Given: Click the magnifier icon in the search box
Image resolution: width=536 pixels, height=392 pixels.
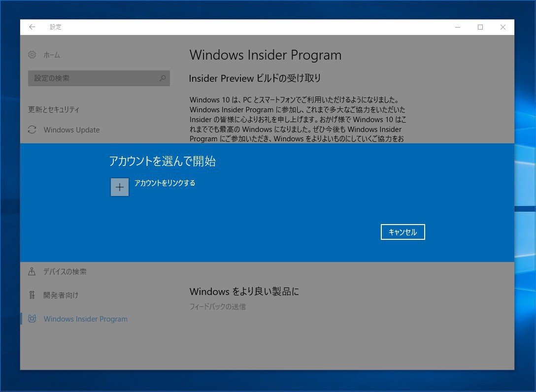Looking at the screenshot, I should (163, 78).
